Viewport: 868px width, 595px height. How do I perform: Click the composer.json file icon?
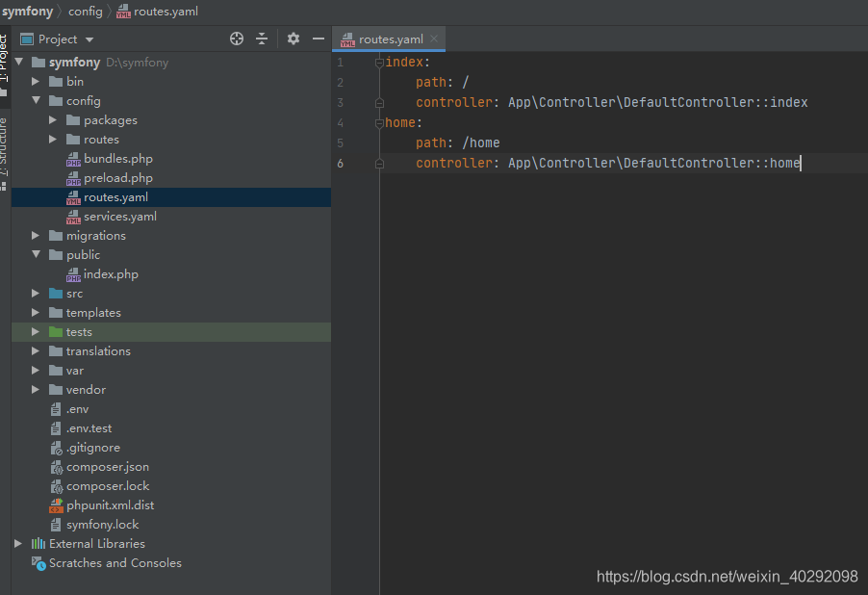pyautogui.click(x=55, y=467)
